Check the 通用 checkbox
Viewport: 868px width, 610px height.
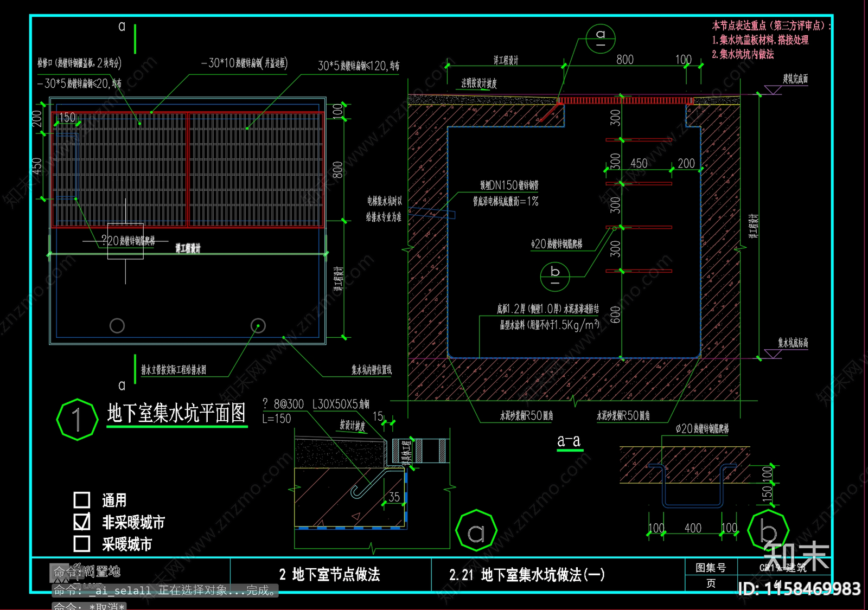tap(82, 499)
